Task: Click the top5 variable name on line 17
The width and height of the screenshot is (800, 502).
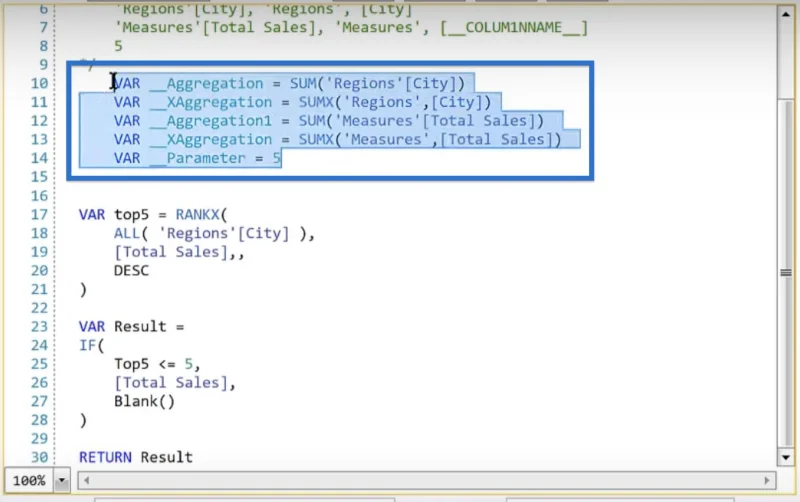Action: tap(131, 215)
